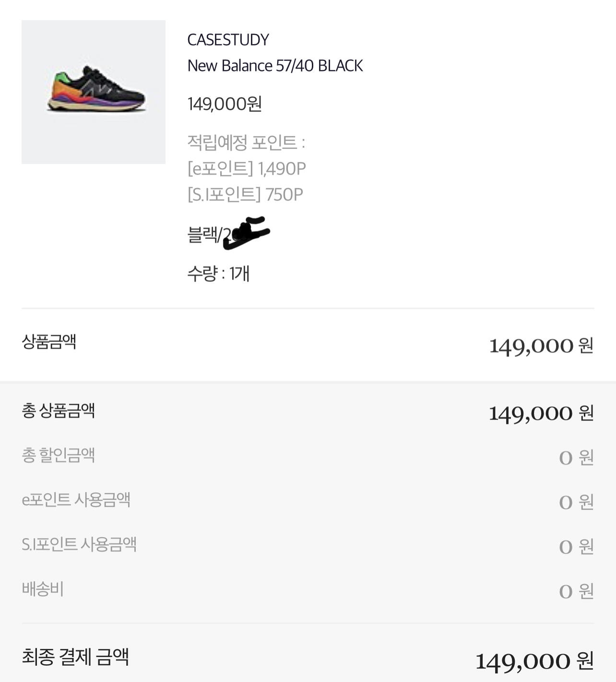
Task: Click the 149,000 원 amount beside 상품금액
Action: coord(541,345)
